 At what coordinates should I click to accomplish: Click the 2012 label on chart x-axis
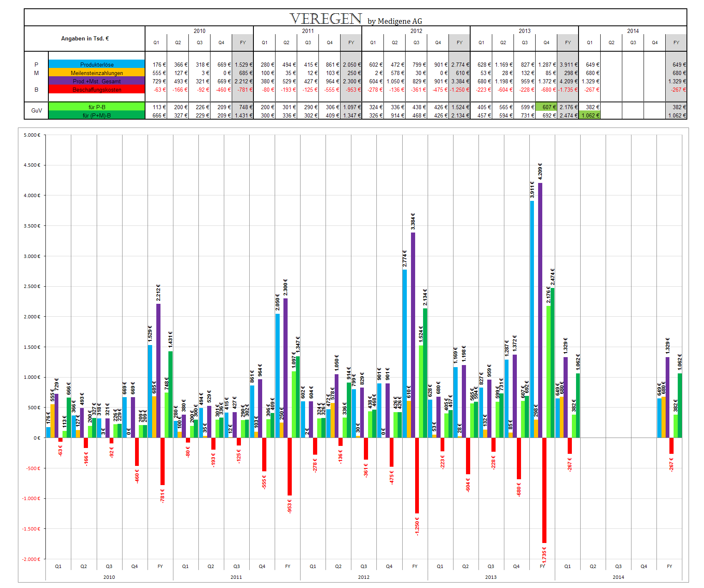tap(363, 577)
